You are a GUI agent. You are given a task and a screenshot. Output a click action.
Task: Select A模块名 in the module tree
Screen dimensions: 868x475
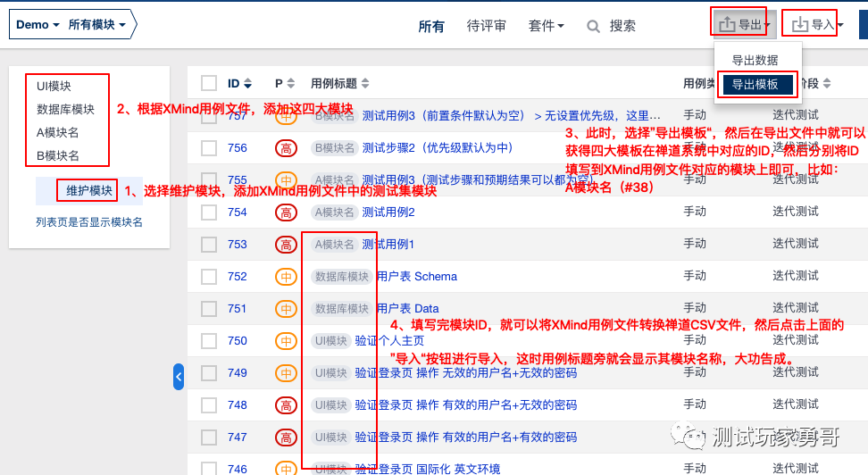coord(57,133)
